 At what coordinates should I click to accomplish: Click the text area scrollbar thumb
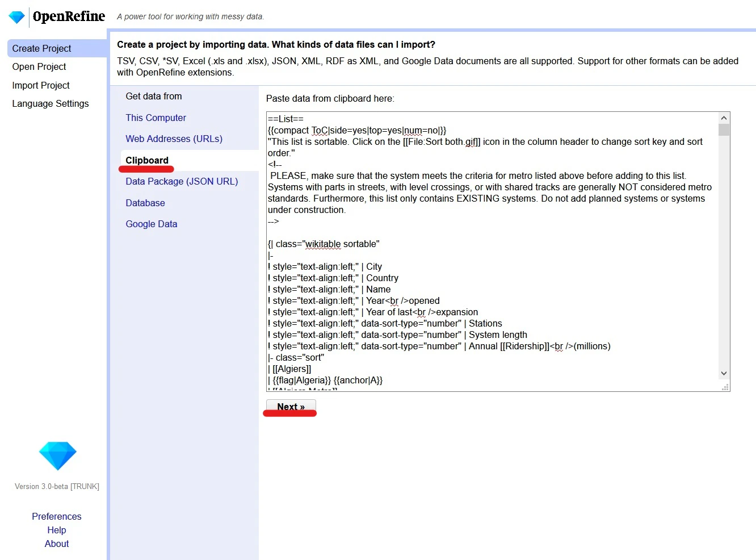(724, 130)
